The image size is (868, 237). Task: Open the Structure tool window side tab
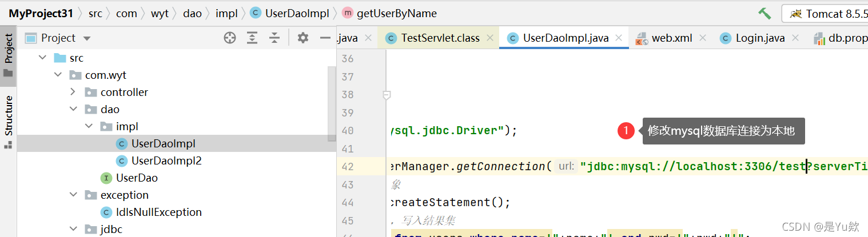(x=8, y=122)
